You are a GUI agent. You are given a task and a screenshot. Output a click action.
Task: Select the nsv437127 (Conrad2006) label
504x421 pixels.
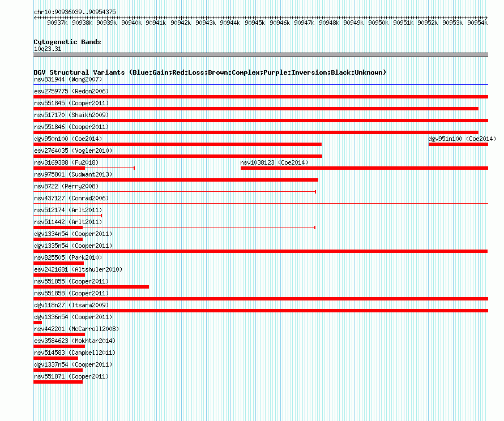coord(71,198)
